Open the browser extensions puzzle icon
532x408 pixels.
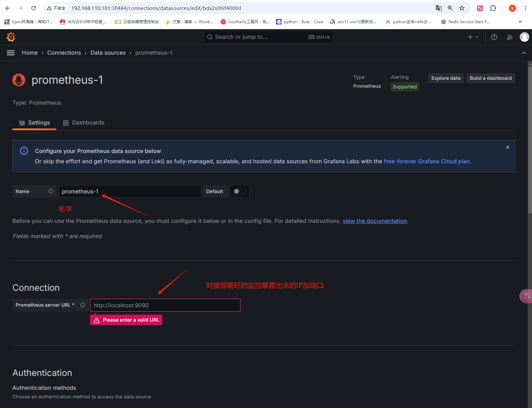click(493, 8)
